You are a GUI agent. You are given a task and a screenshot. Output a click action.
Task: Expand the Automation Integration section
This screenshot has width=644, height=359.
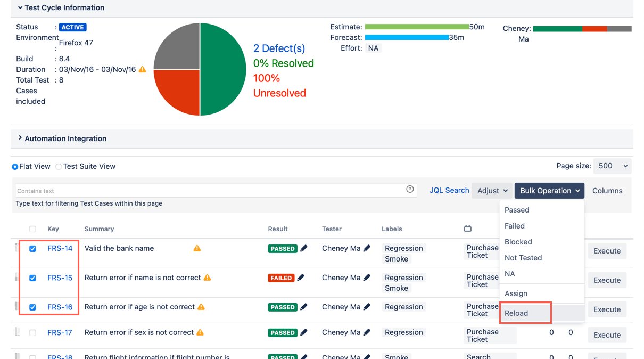coord(20,138)
